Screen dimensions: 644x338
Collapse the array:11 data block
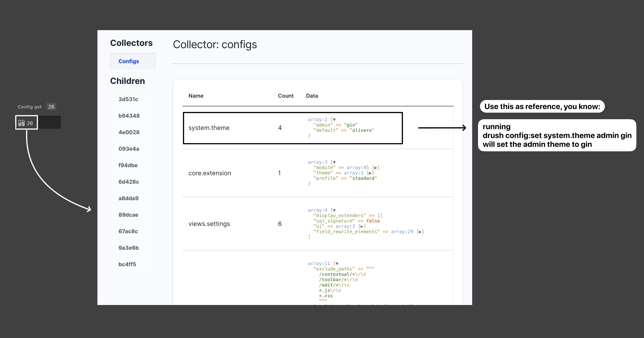coord(337,264)
